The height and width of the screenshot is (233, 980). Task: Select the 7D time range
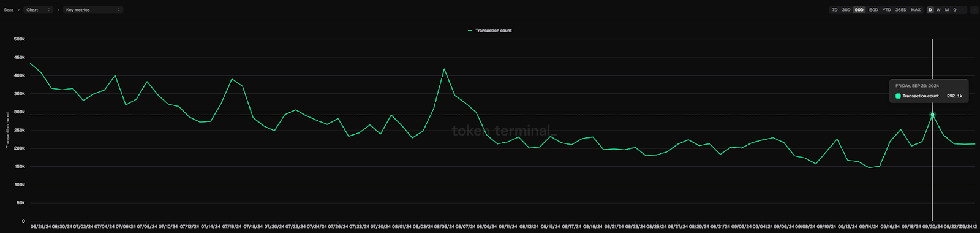point(834,10)
